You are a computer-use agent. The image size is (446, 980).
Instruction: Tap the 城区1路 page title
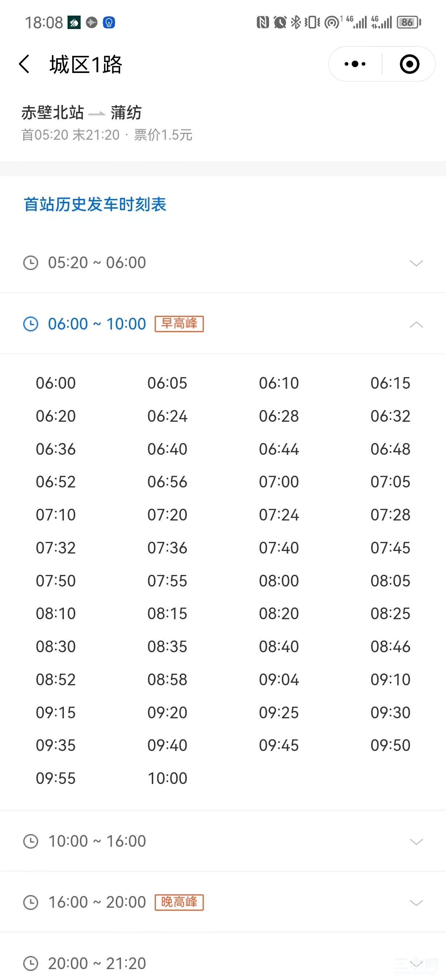click(86, 64)
